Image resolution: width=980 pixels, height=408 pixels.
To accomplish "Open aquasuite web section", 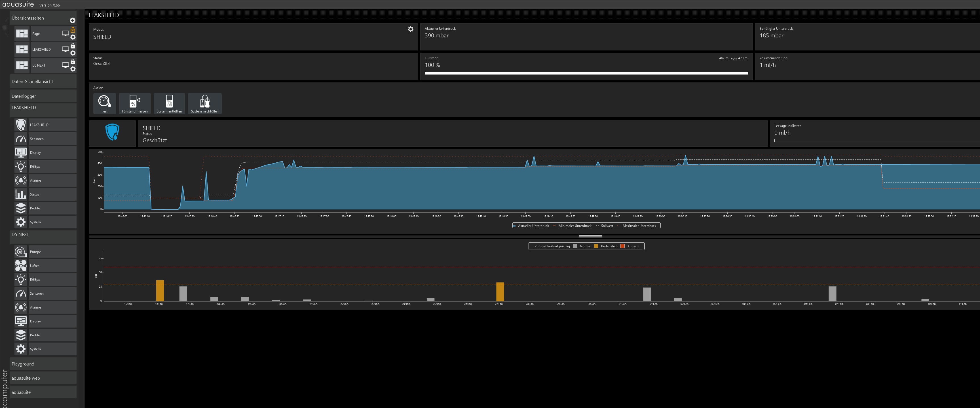I will [43, 378].
